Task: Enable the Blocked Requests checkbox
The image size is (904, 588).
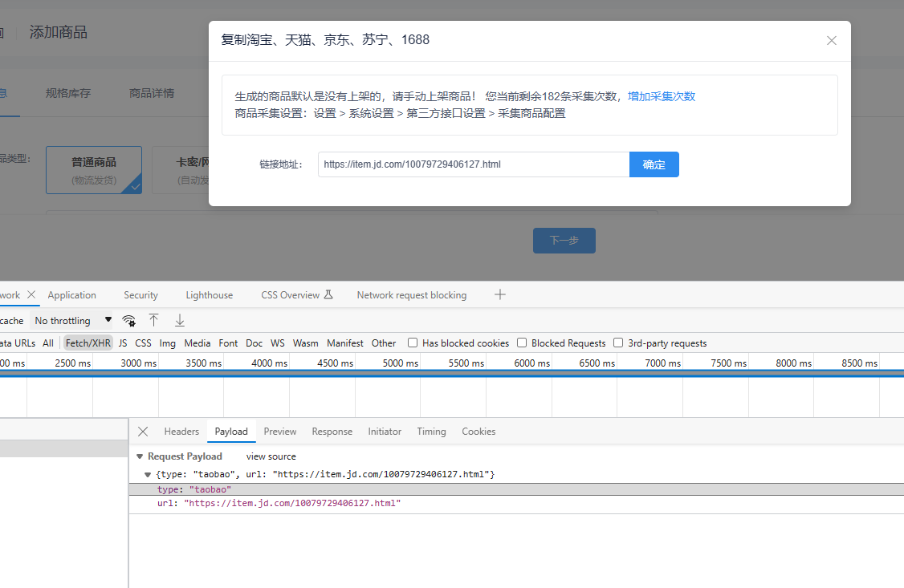Action: pos(522,343)
